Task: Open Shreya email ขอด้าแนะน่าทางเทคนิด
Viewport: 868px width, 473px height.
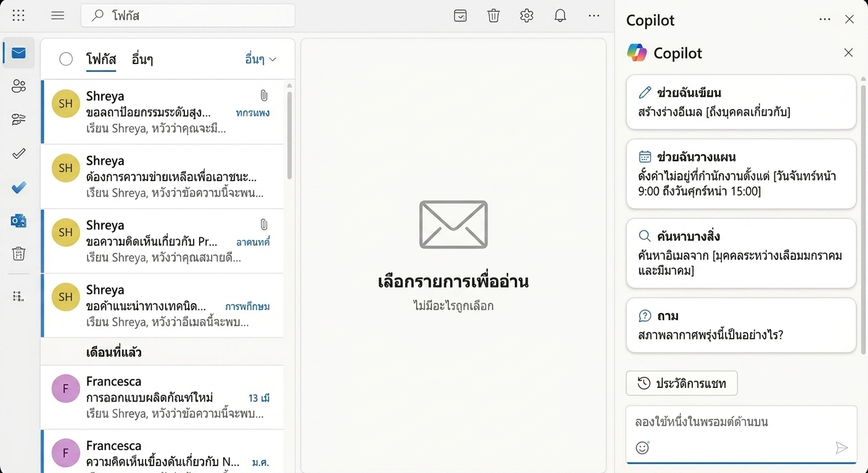Action: pos(163,306)
